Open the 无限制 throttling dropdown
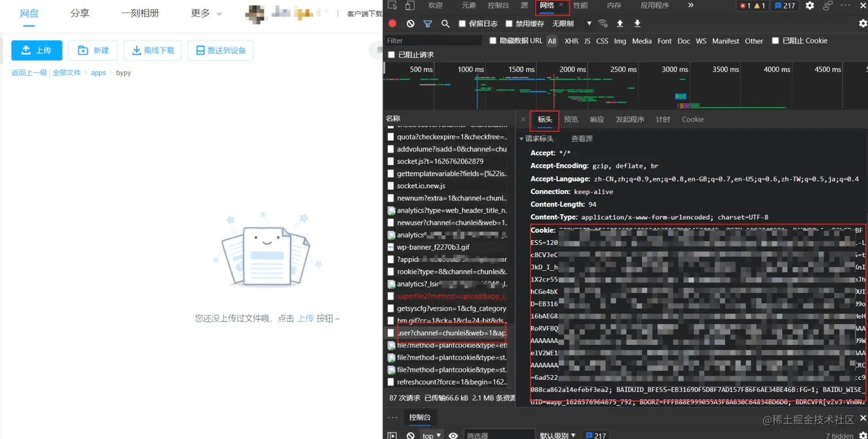Viewport: 868px width, 439px height. (575, 24)
